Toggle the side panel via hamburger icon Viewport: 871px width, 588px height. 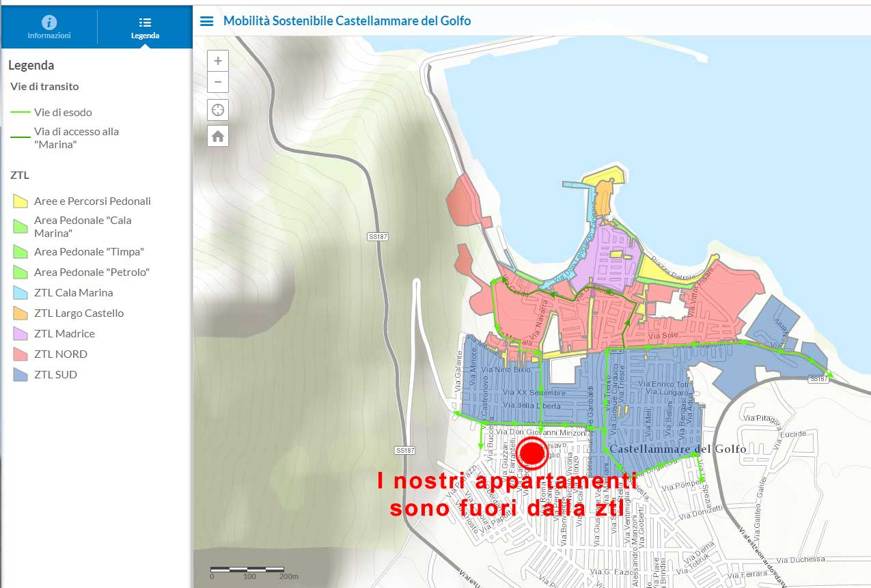[x=206, y=21]
